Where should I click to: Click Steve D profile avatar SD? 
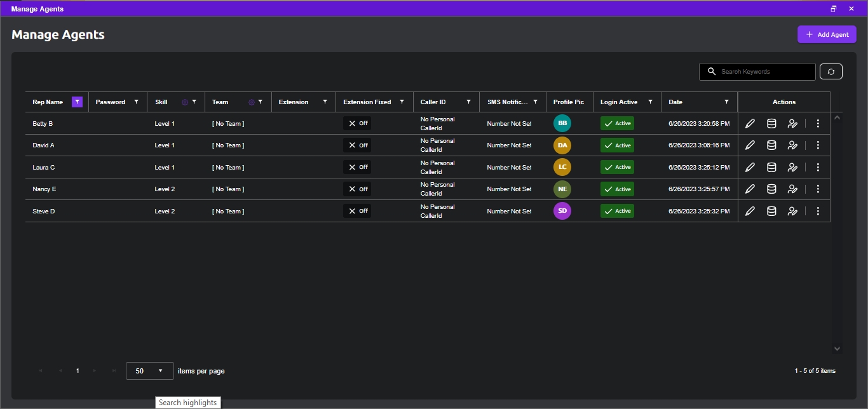click(x=562, y=211)
